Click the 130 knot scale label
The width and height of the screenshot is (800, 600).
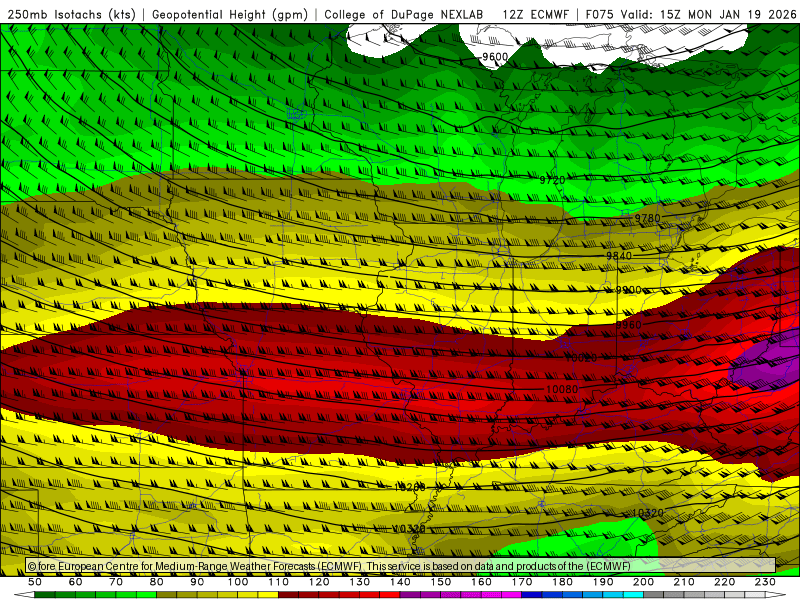point(359,582)
